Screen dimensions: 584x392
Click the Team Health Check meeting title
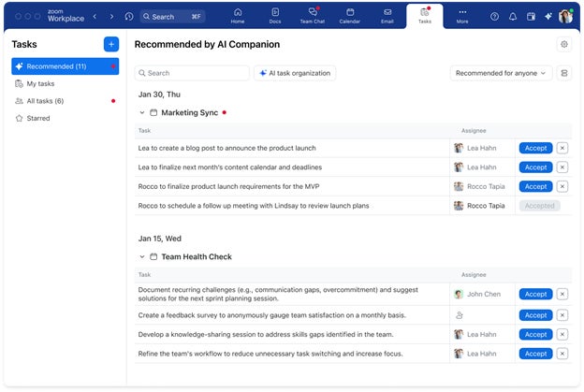(x=197, y=256)
